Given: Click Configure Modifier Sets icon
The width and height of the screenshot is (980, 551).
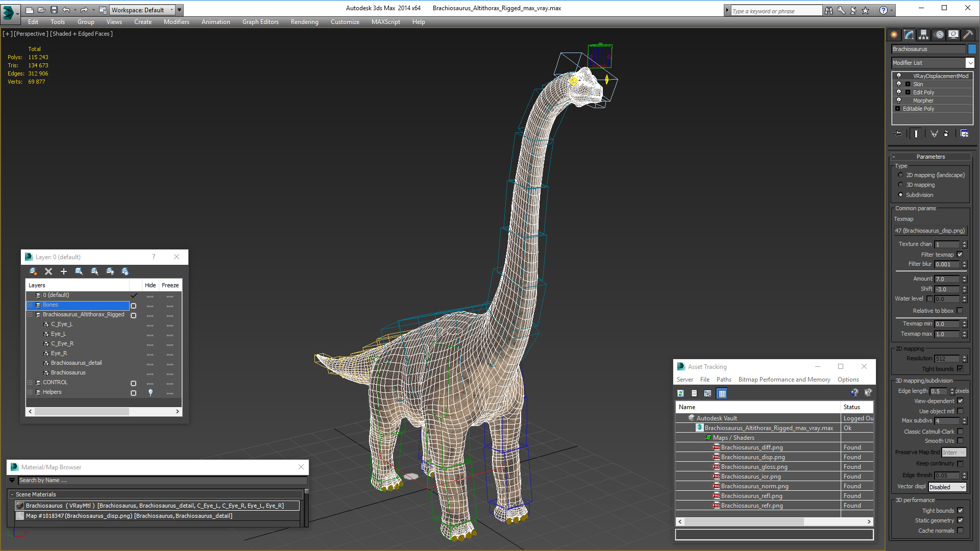Looking at the screenshot, I should 964,134.
